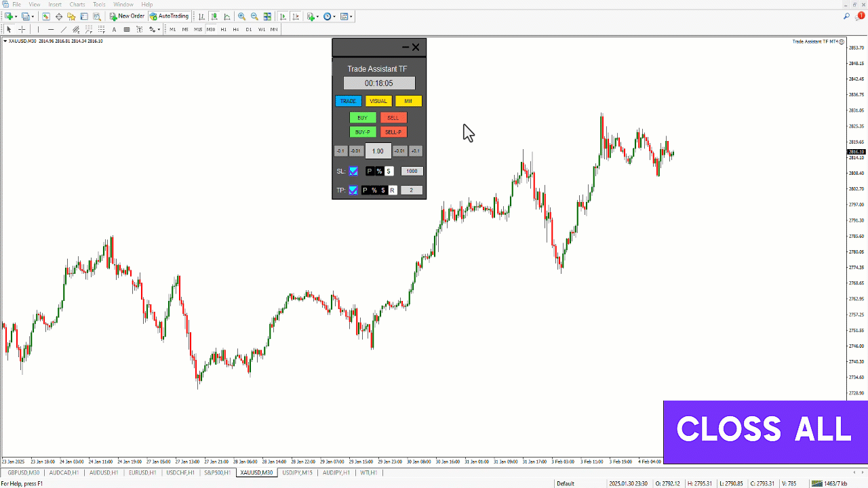This screenshot has height=488, width=868.
Task: Zoom in on the chart
Action: click(x=241, y=16)
